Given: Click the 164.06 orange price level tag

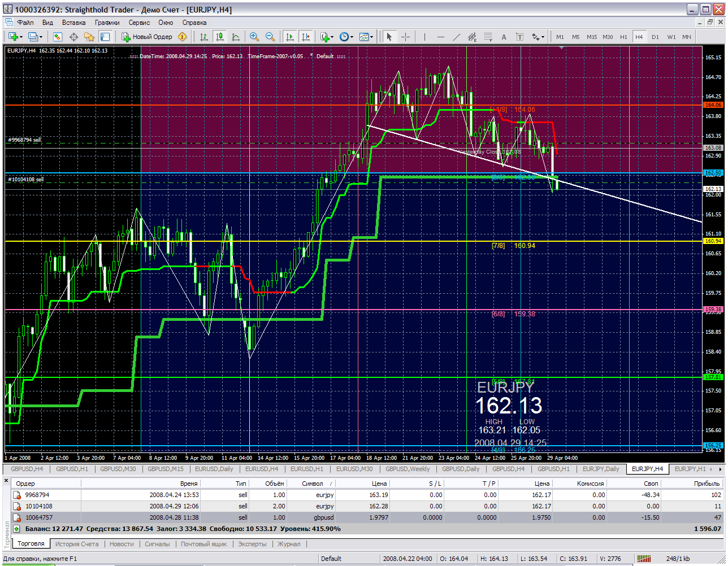Looking at the screenshot, I should click(x=713, y=105).
